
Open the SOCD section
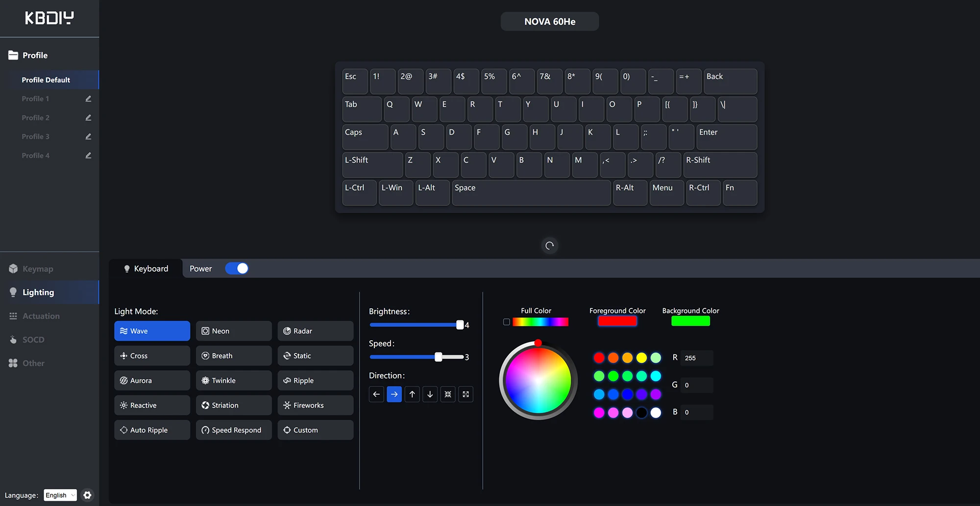point(49,340)
